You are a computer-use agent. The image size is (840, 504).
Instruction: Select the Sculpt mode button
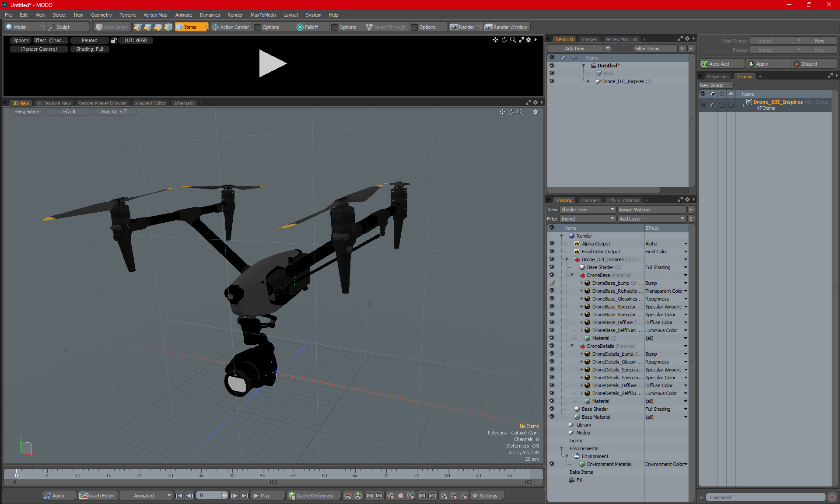pos(68,27)
